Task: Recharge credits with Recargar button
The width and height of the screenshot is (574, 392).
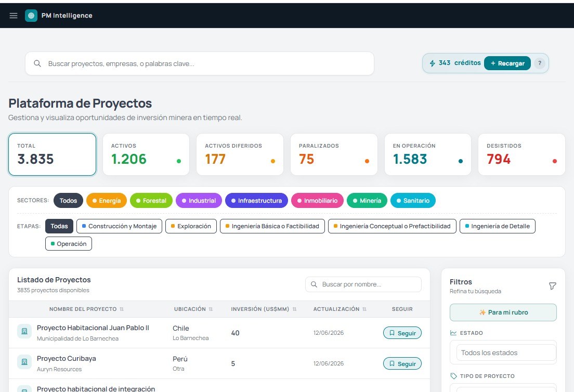Action: click(507, 63)
